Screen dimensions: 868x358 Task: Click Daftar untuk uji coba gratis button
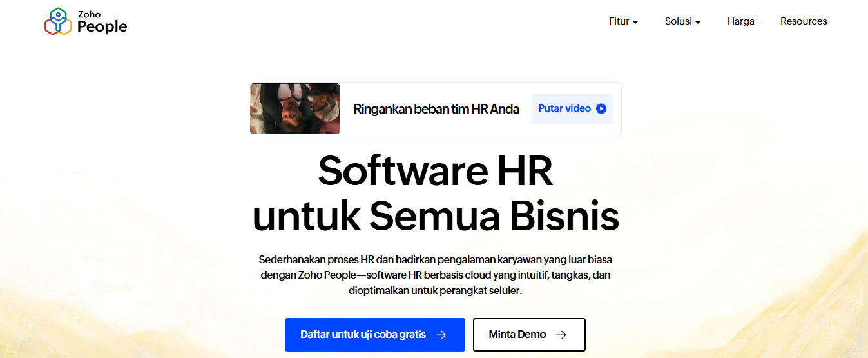point(375,335)
